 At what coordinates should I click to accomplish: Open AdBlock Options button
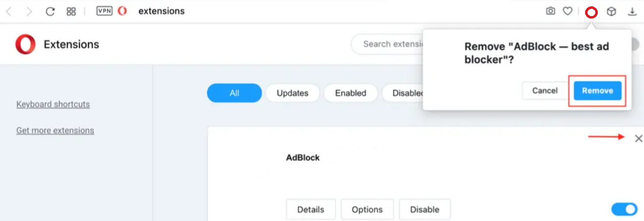pyautogui.click(x=367, y=210)
